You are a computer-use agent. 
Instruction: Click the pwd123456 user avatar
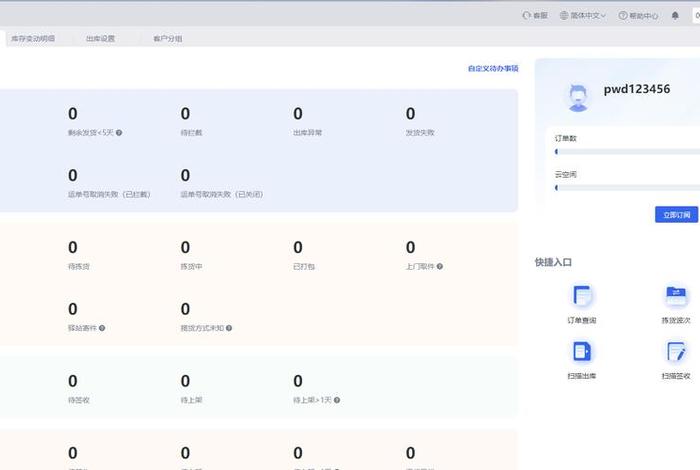[577, 97]
